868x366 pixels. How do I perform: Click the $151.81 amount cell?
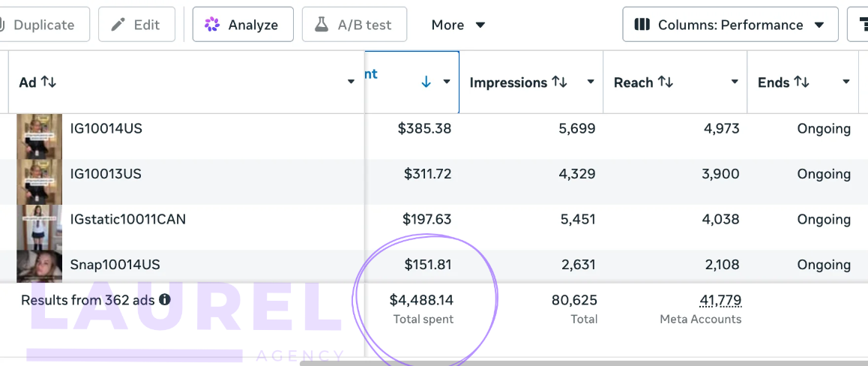point(427,265)
